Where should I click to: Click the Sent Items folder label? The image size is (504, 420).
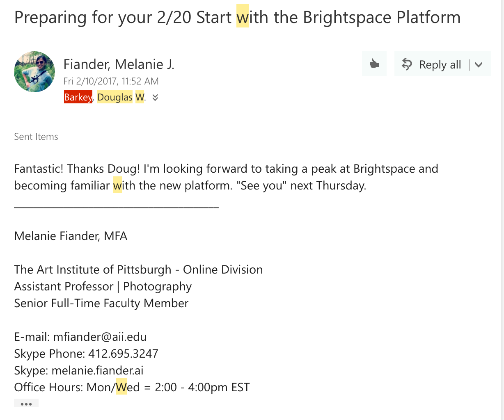[x=36, y=137]
